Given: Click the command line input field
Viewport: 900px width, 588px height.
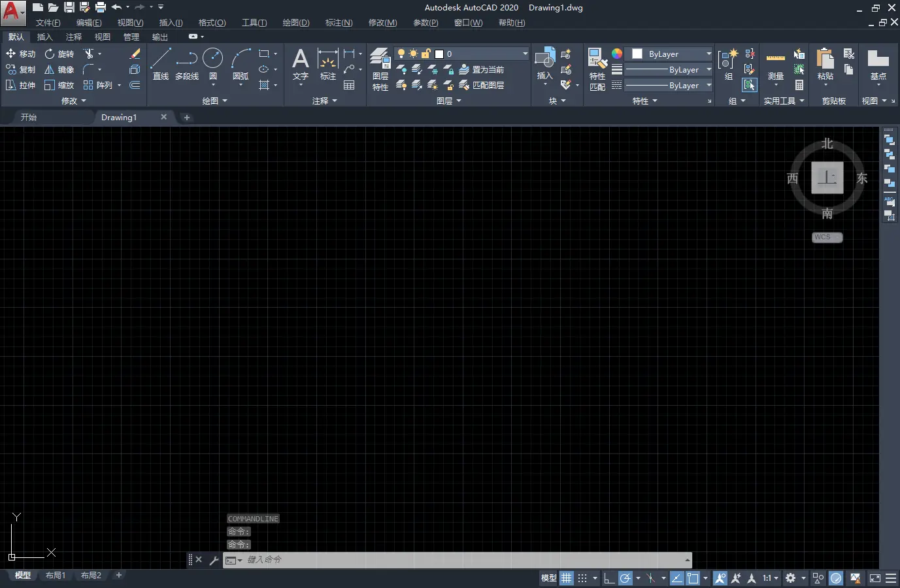Looking at the screenshot, I should [458, 560].
